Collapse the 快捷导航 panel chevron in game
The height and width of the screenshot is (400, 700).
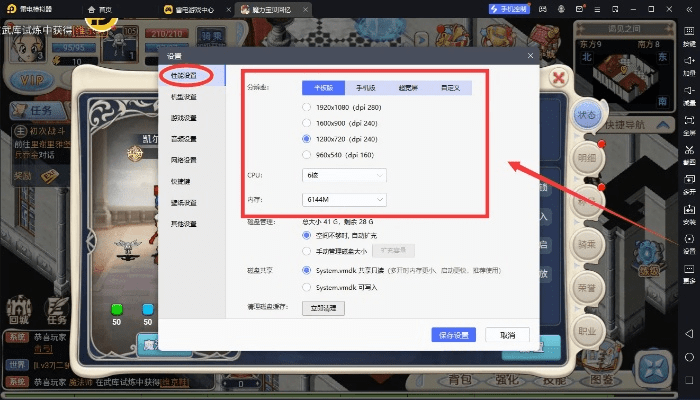click(x=663, y=125)
